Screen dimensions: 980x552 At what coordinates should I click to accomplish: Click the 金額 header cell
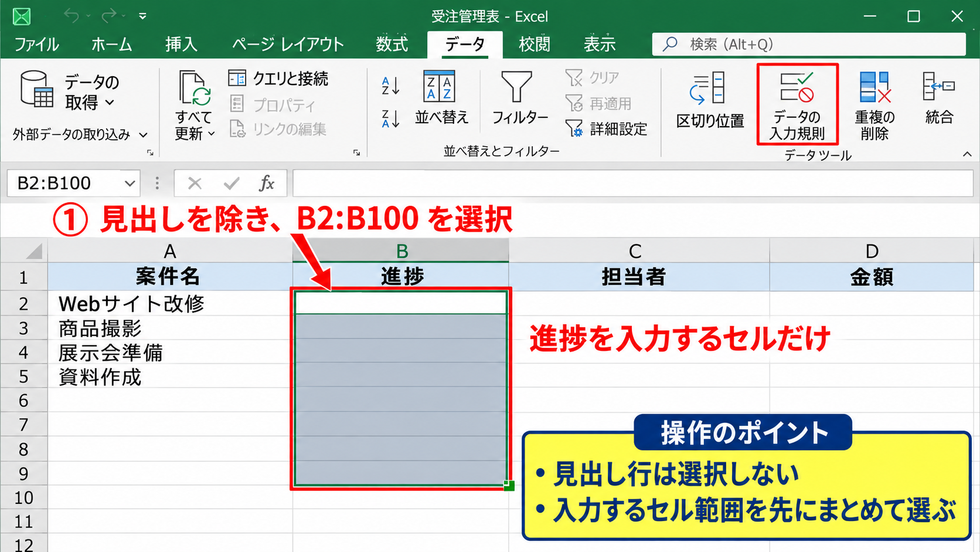(x=872, y=276)
